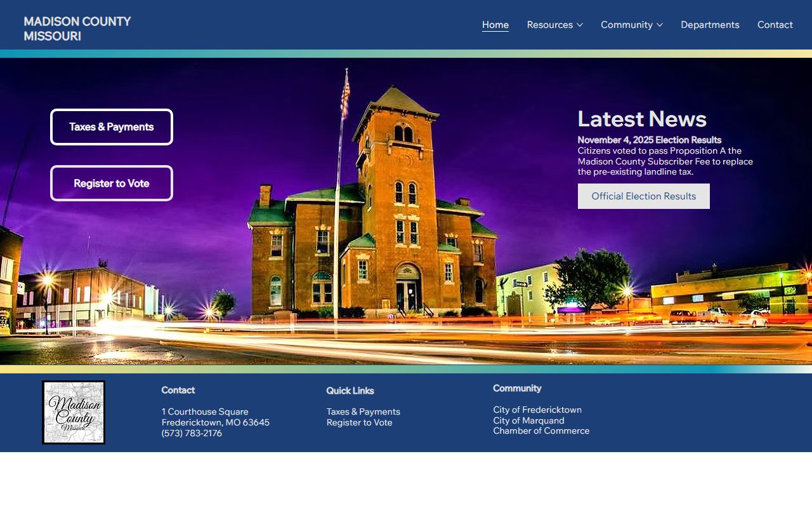Select the 1 Courthouse Square address line
This screenshot has height=508, width=812.
tap(205, 412)
